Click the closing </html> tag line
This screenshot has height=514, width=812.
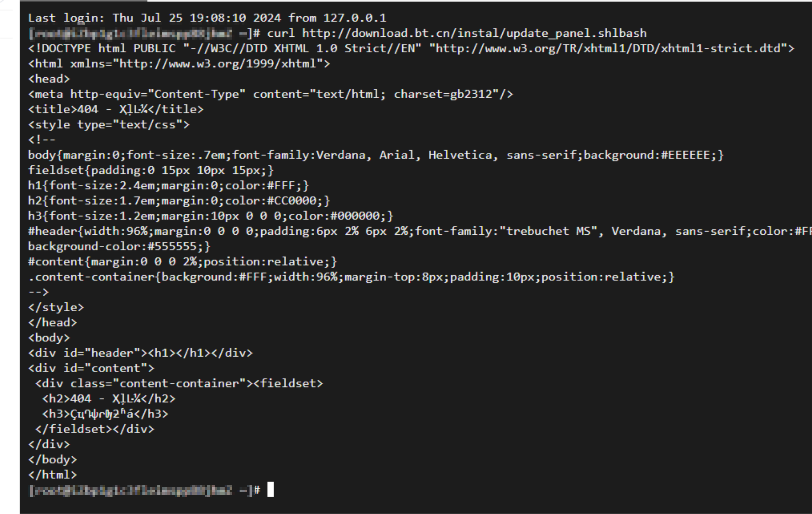point(52,475)
